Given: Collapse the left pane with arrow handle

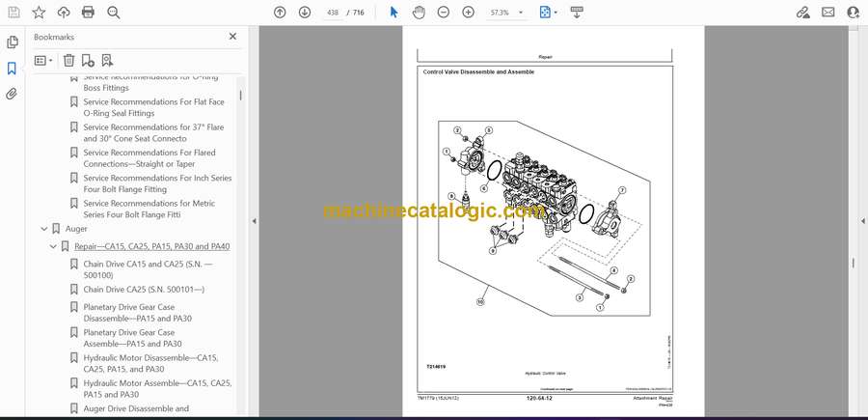Looking at the screenshot, I should point(254,221).
